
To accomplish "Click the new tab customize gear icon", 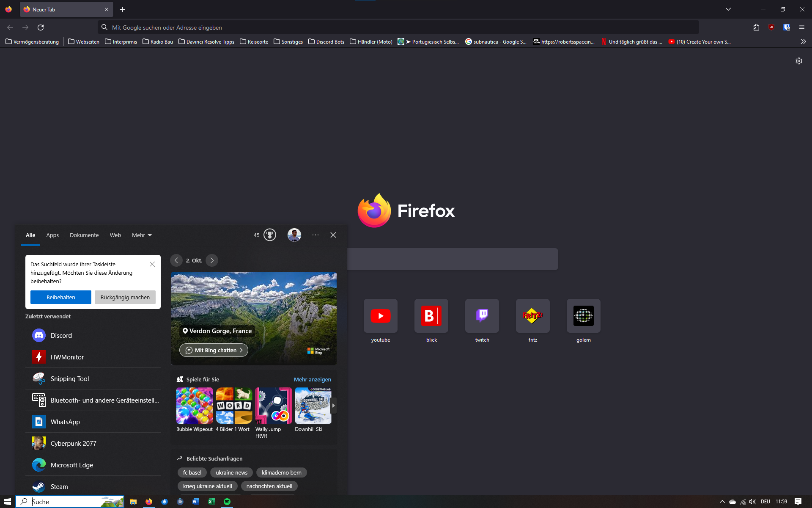I will click(x=798, y=61).
